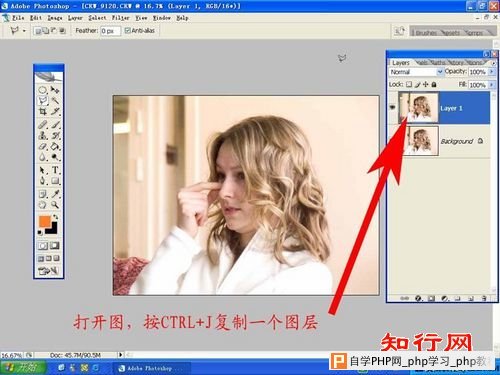
Task: Click the Adobe Photoshop taskbar button
Action: [151, 368]
